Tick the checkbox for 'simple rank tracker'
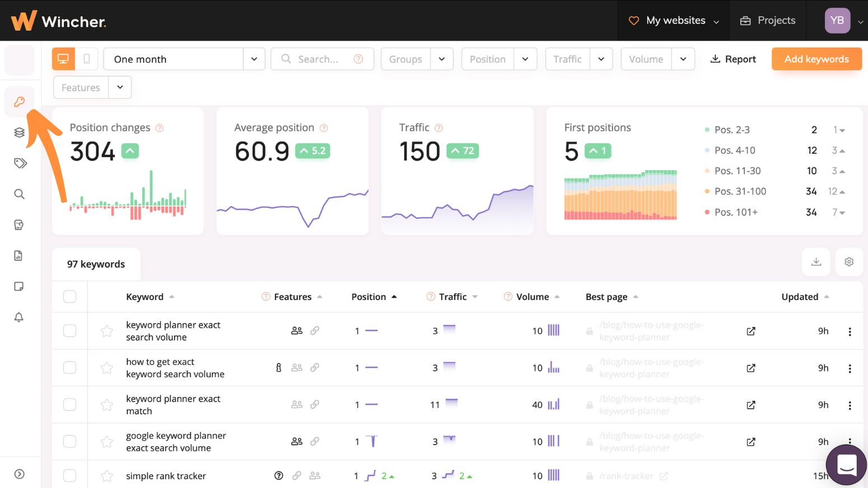Image resolution: width=868 pixels, height=488 pixels. (69, 475)
